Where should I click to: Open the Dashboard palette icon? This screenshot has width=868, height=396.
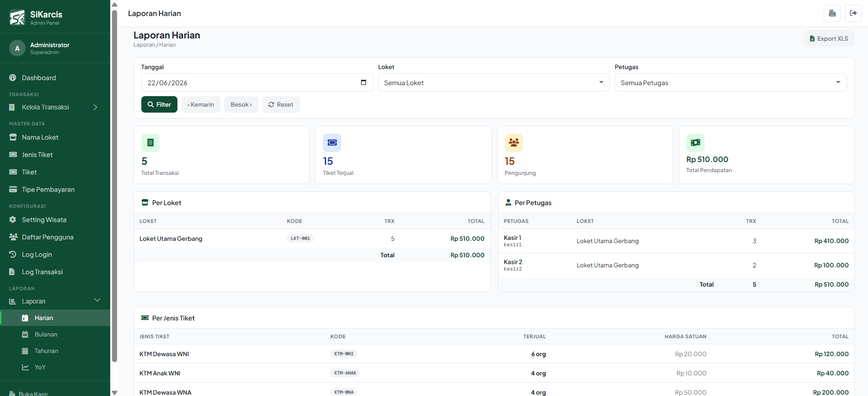[13, 78]
